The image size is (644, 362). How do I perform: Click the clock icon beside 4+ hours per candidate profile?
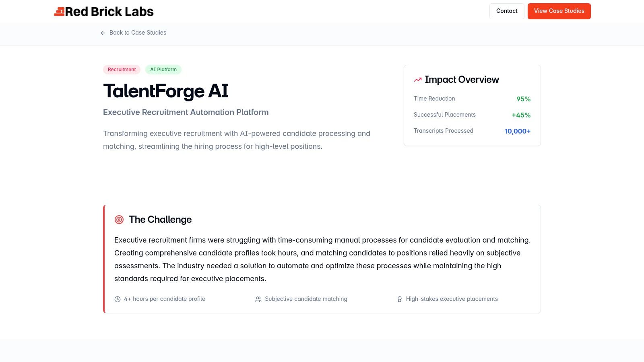[x=117, y=299]
